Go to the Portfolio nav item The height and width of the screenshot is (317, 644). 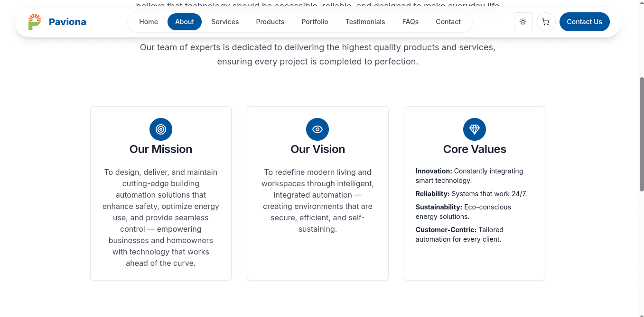[315, 22]
